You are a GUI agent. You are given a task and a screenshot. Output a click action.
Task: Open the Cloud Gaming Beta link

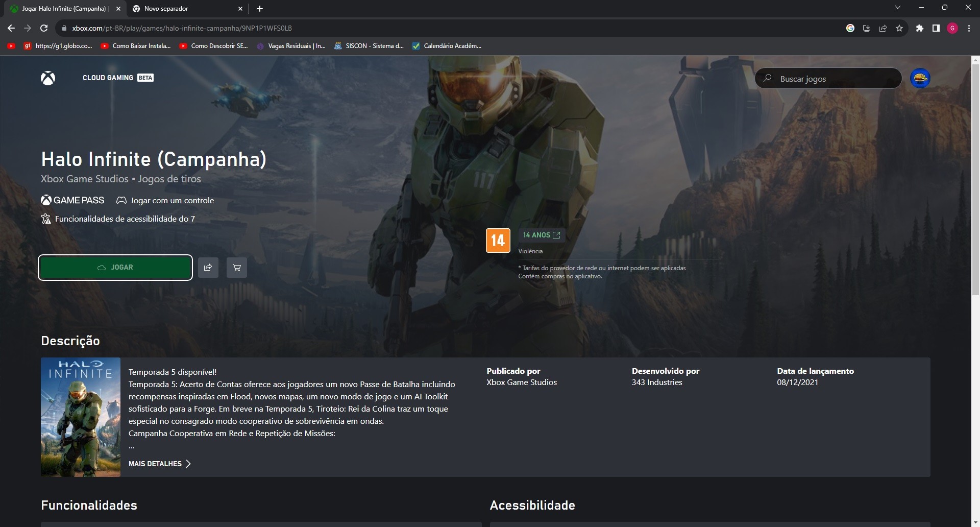tap(118, 78)
